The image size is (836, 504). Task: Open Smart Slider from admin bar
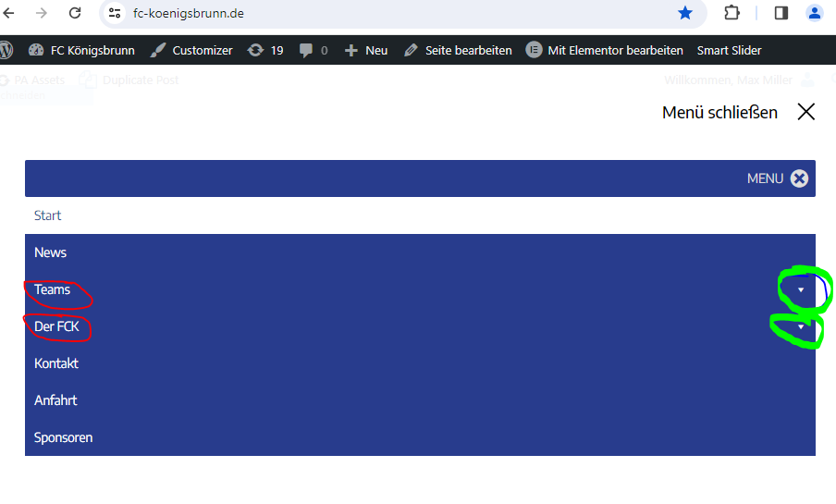coord(729,50)
